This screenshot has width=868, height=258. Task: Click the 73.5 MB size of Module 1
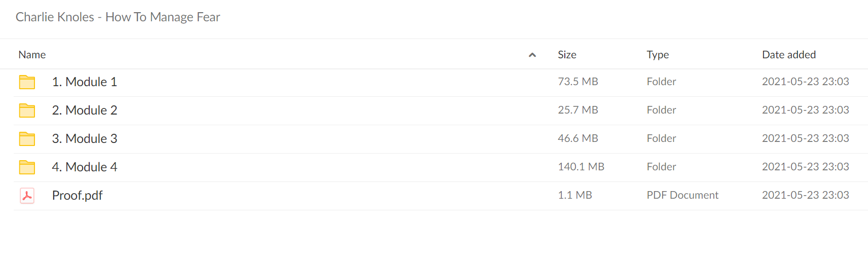coord(578,82)
